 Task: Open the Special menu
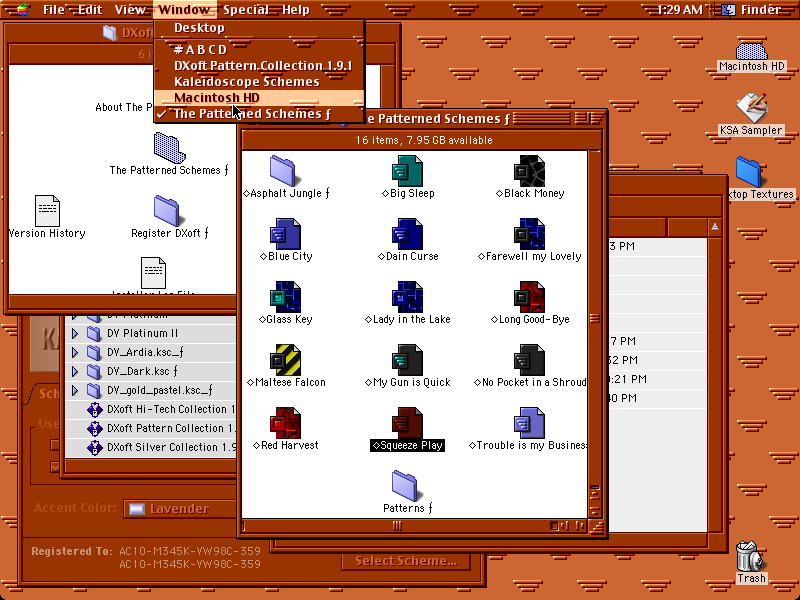(246, 9)
